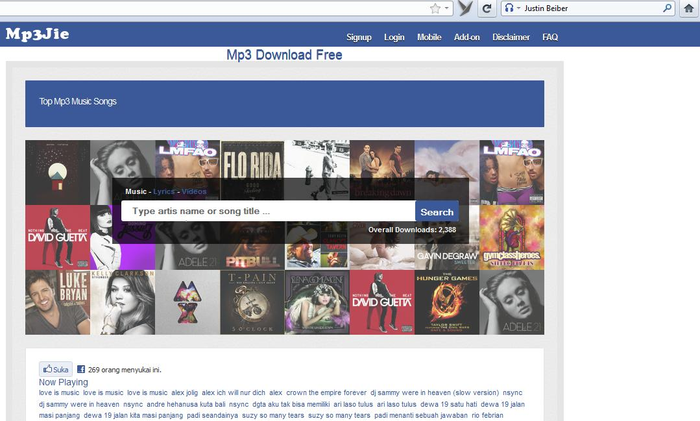
Task: Open the T-Pain 5 O'Clock album cover
Action: pyautogui.click(x=252, y=302)
